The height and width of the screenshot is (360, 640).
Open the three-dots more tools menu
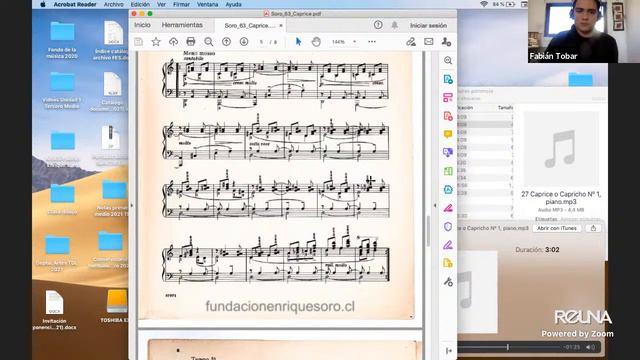coord(372,42)
